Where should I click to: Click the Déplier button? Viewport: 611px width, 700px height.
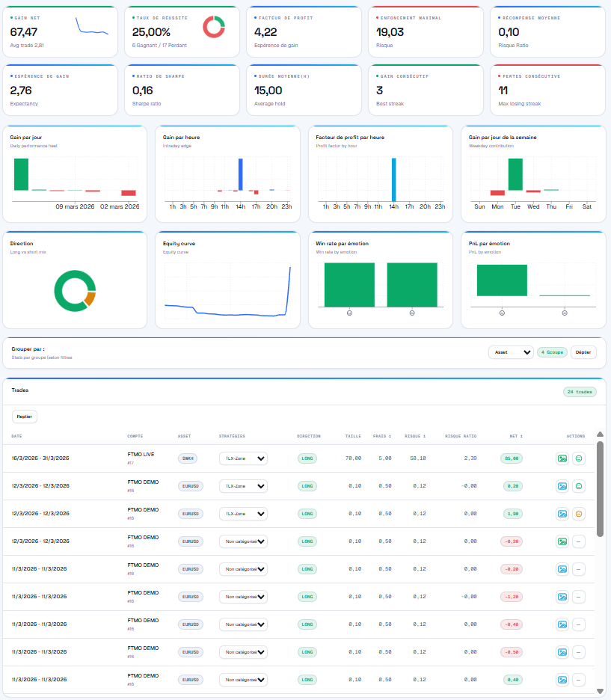point(583,352)
